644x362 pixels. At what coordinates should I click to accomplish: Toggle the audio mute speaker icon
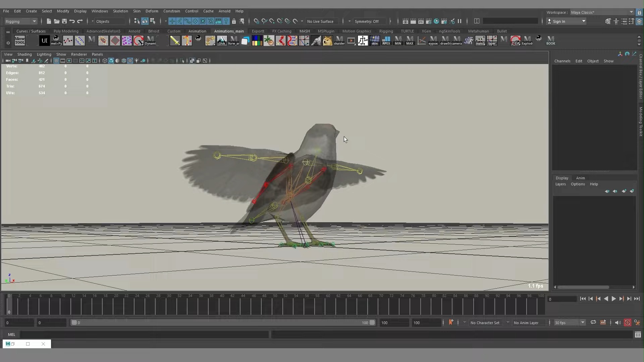(618, 322)
